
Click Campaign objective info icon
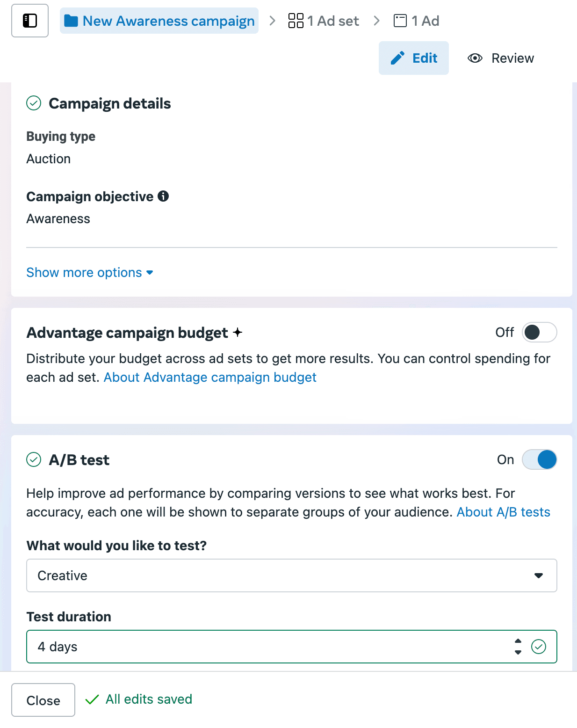[x=163, y=196]
